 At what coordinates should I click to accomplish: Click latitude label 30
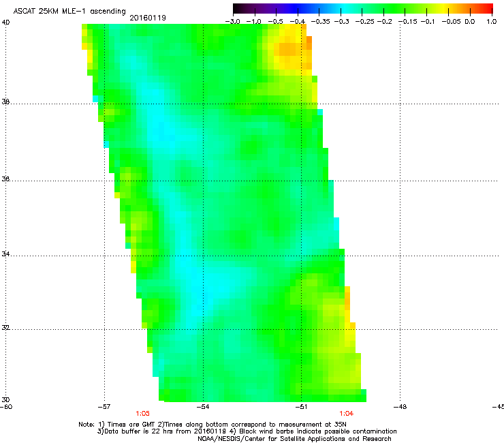tap(5, 399)
